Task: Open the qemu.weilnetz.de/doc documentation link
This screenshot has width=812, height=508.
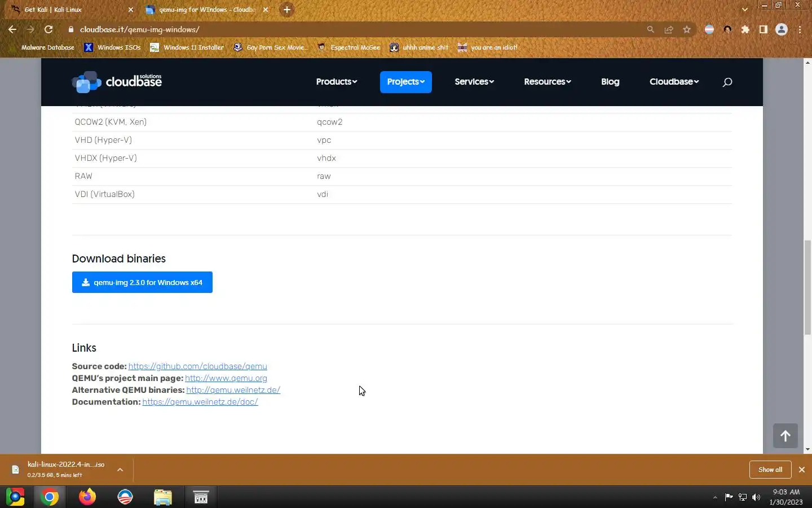Action: pyautogui.click(x=200, y=402)
